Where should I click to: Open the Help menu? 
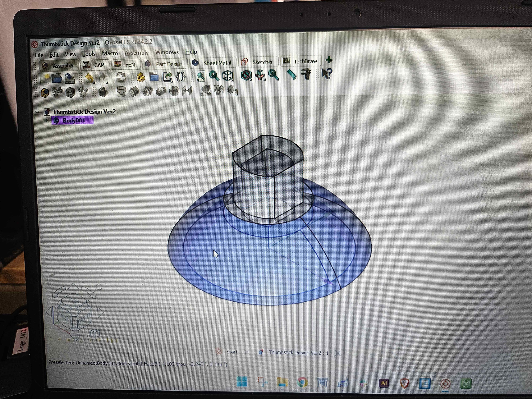coord(191,52)
